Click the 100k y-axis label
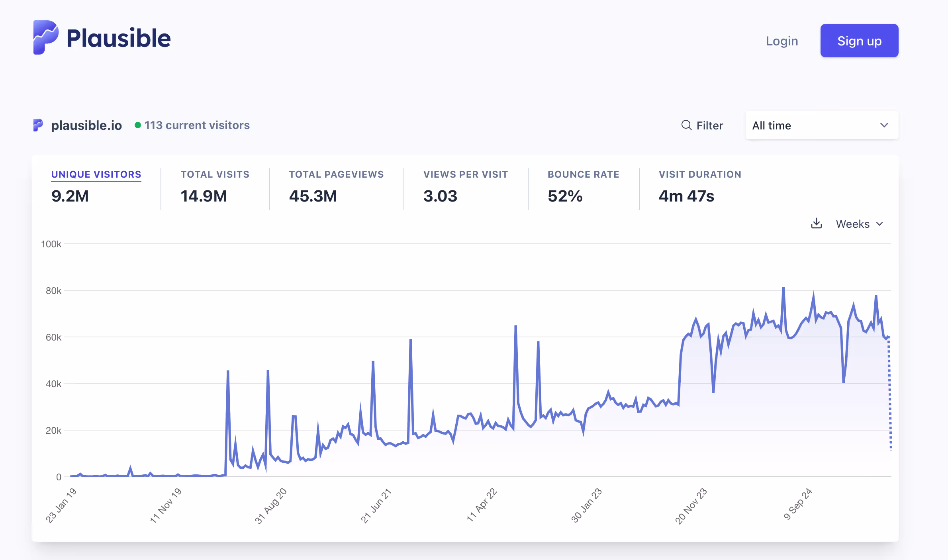The width and height of the screenshot is (948, 560). point(51,244)
